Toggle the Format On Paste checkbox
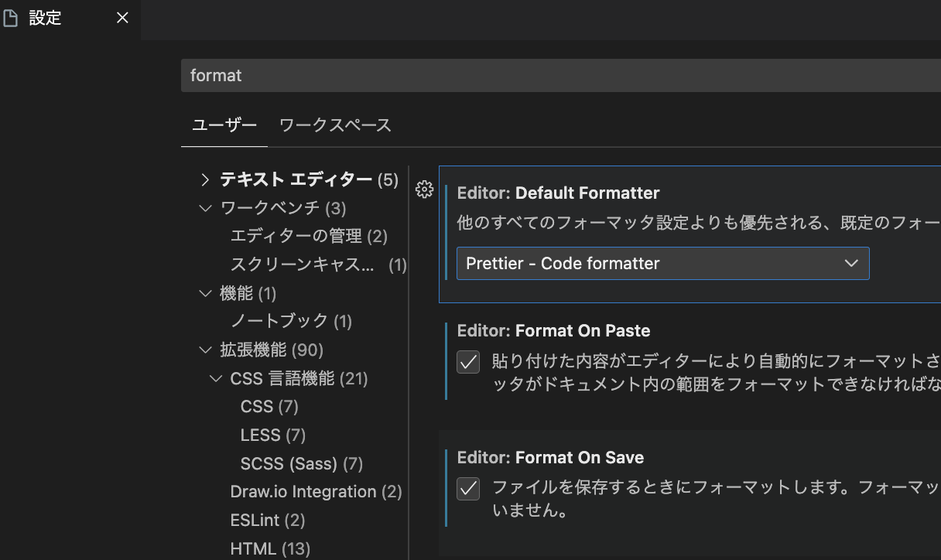The width and height of the screenshot is (941, 560). tap(468, 362)
